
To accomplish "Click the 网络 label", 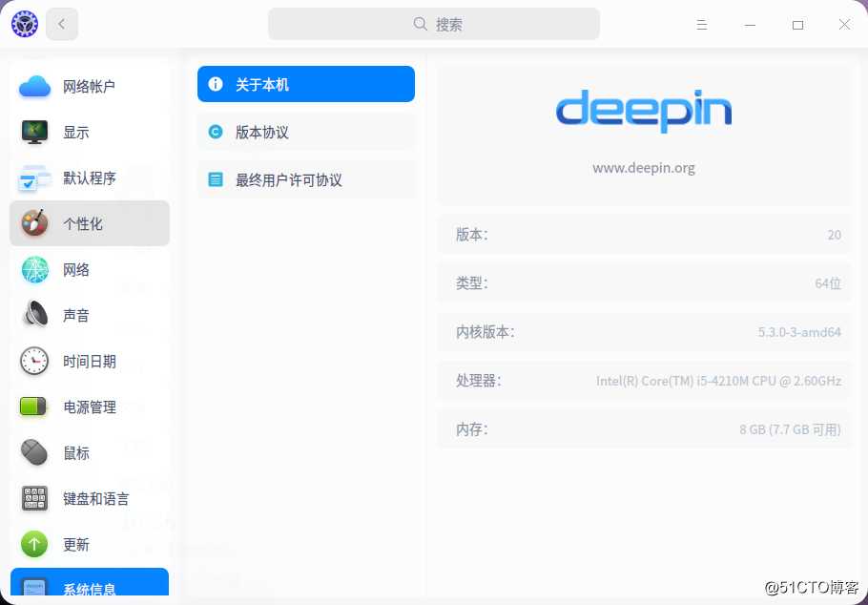I will pos(76,270).
